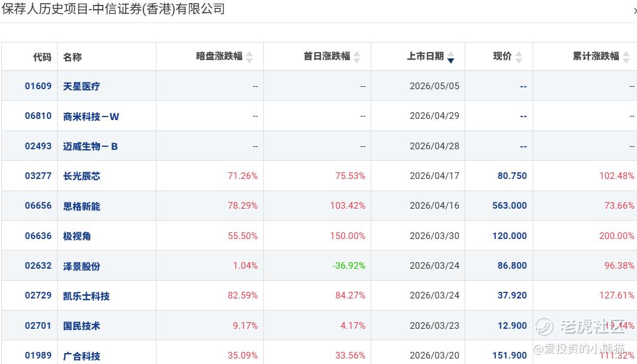Image resolution: width=637 pixels, height=364 pixels.
Task: Select cumulative gain 127.61%
Action: pyautogui.click(x=617, y=295)
